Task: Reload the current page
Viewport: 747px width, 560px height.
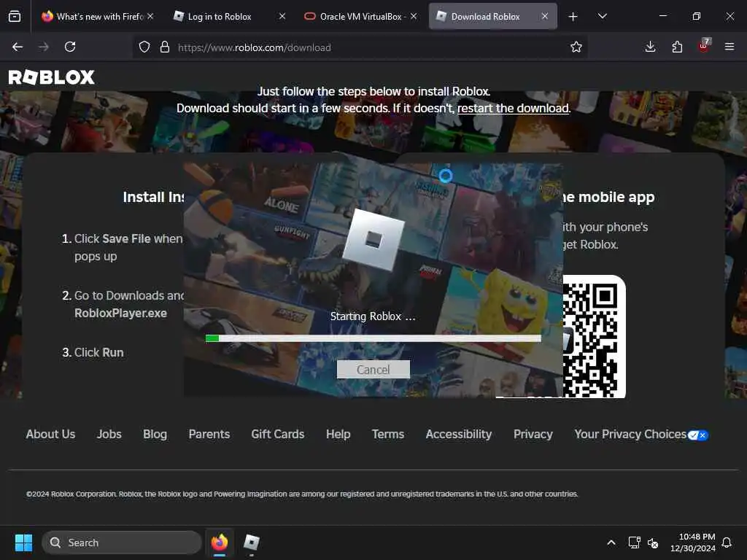Action: [70, 47]
